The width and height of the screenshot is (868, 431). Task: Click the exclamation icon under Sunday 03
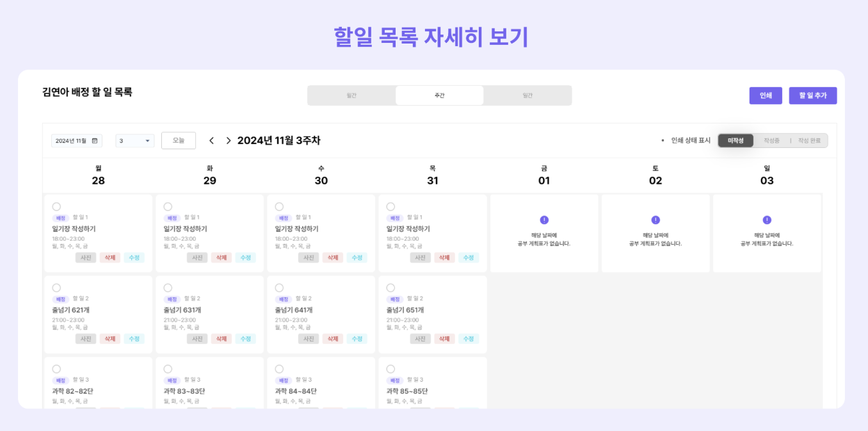[767, 220]
